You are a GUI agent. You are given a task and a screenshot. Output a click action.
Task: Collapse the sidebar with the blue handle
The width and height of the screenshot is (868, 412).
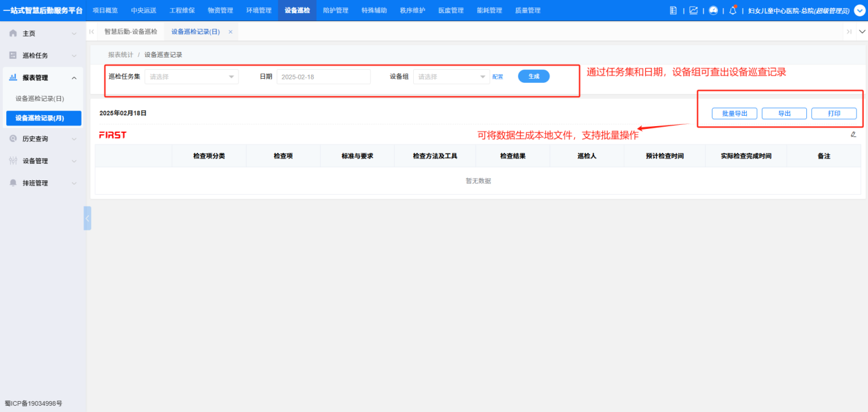(x=87, y=218)
